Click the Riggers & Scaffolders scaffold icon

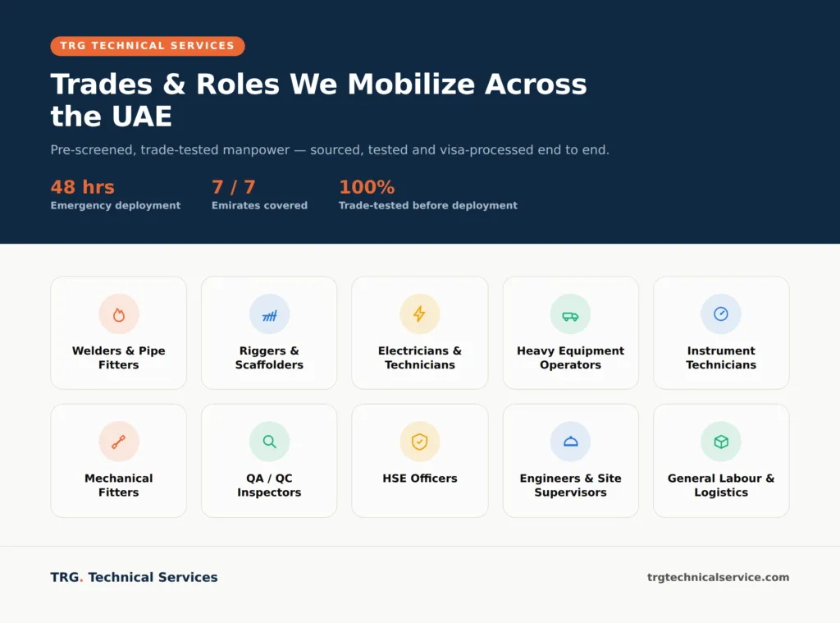coord(269,314)
